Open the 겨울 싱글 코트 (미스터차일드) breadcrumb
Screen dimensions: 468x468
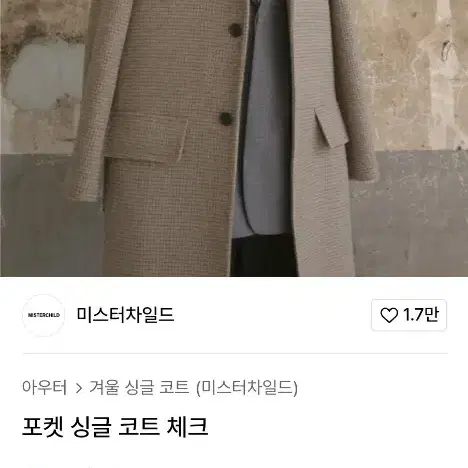pos(193,387)
